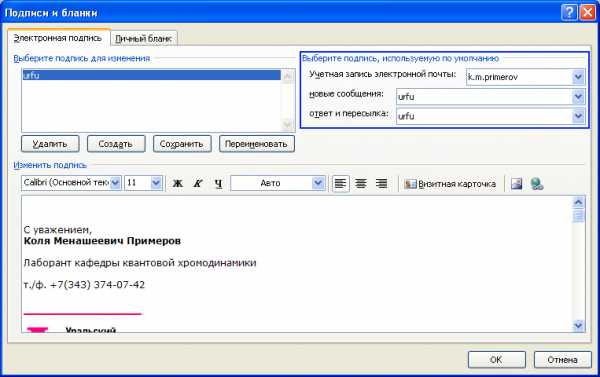600x377 pixels.
Task: Center the signature text
Action: point(361,183)
